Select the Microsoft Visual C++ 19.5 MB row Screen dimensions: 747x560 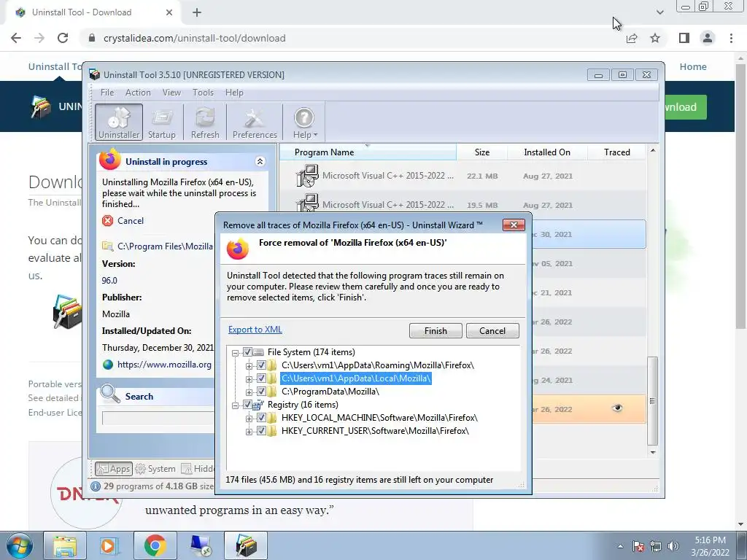[x=462, y=205]
